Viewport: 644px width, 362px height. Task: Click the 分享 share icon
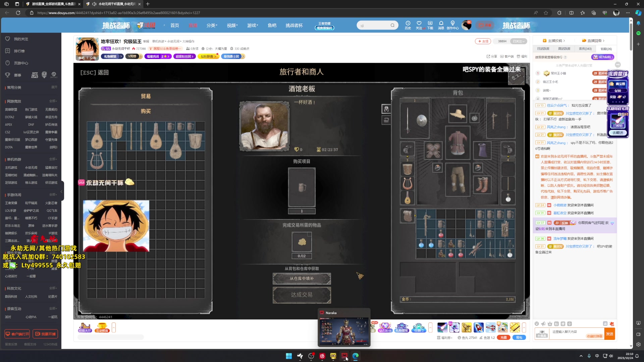tap(492, 56)
